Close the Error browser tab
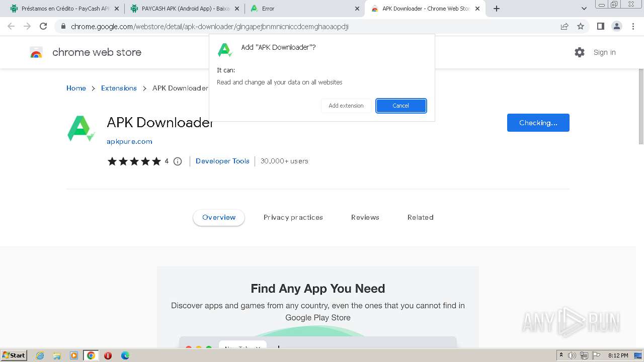 [357, 9]
